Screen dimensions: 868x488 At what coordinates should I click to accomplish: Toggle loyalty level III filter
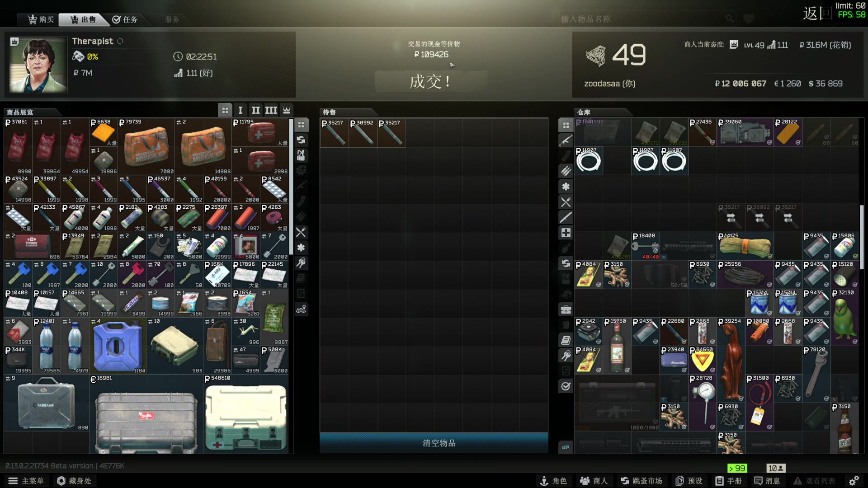coord(271,110)
